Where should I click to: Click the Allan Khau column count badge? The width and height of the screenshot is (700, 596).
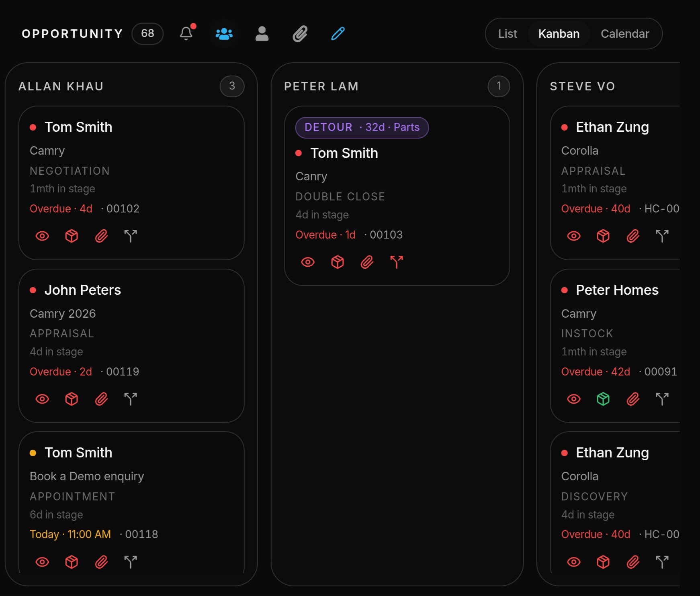232,86
